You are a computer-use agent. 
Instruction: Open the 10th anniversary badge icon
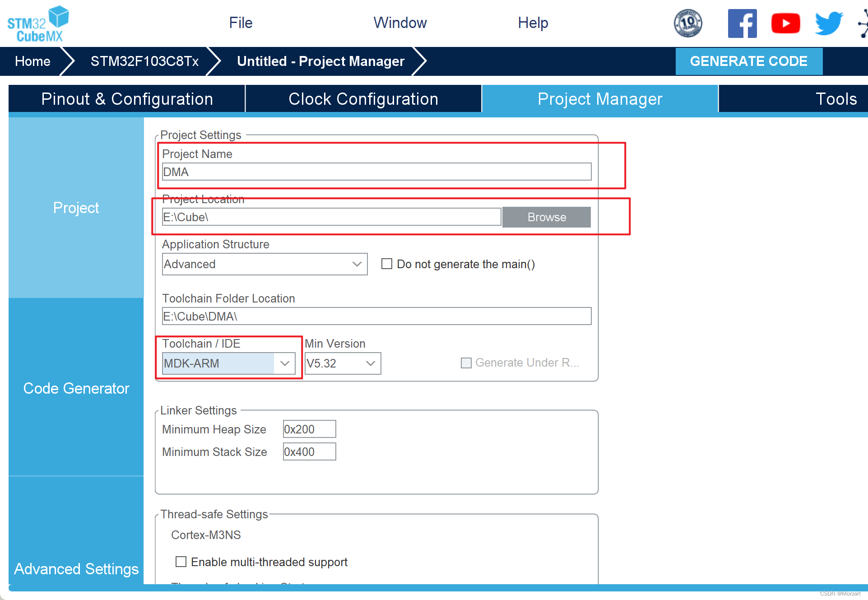(x=688, y=23)
